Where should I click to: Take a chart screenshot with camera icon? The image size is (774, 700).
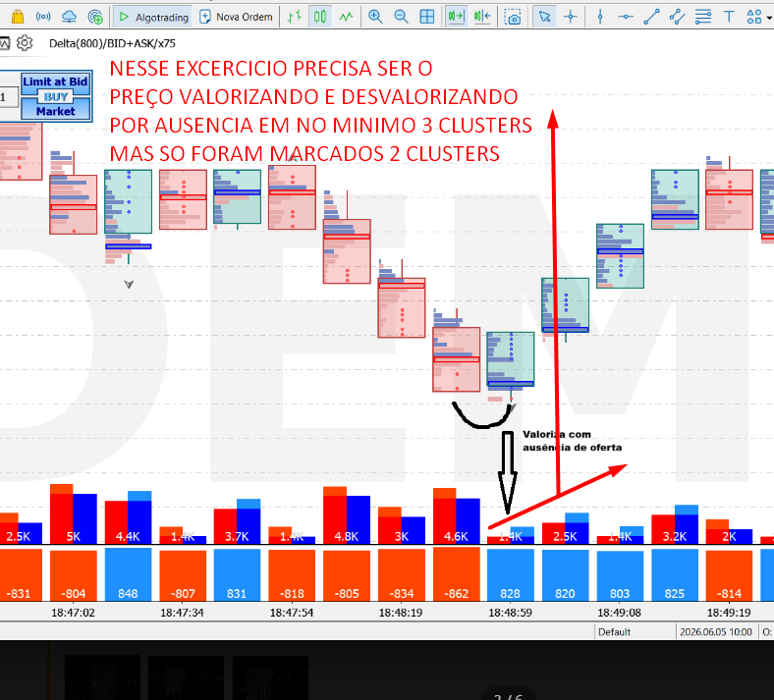(x=513, y=17)
